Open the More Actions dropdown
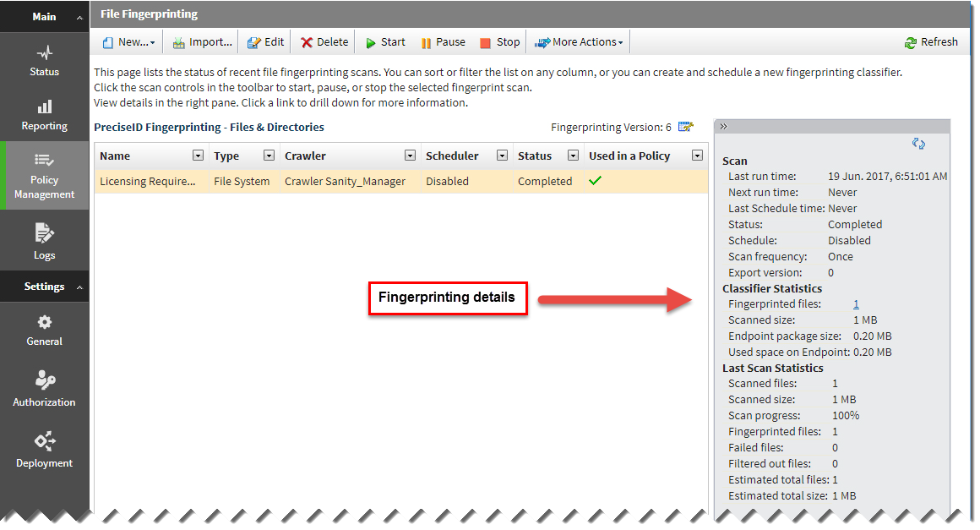980x530 pixels. pyautogui.click(x=579, y=42)
